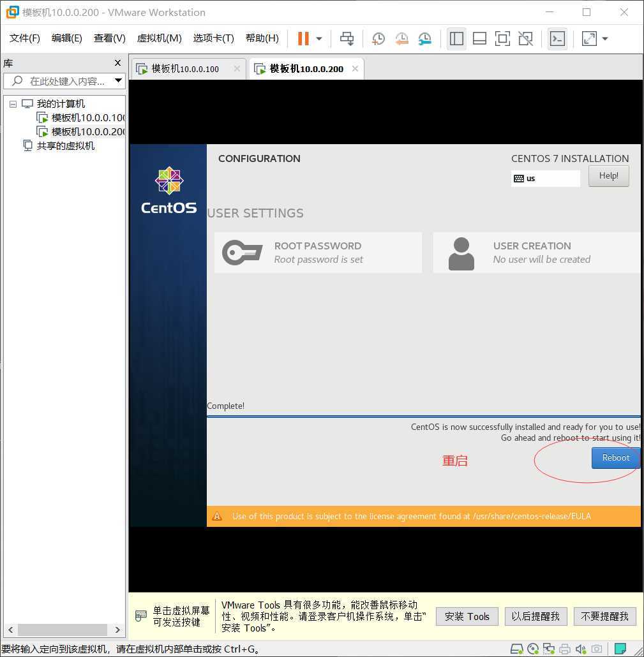Close the library panel

pos(118,63)
